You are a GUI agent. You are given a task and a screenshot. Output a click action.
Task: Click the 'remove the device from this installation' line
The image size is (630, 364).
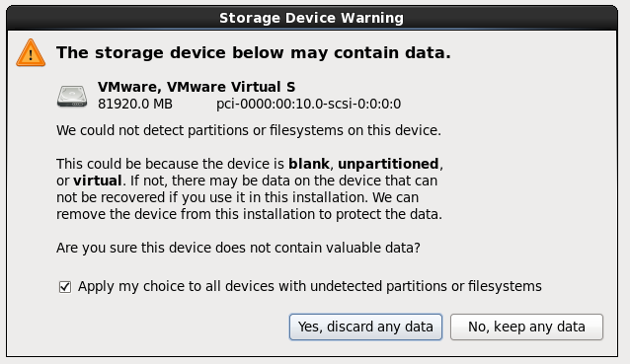click(x=249, y=214)
